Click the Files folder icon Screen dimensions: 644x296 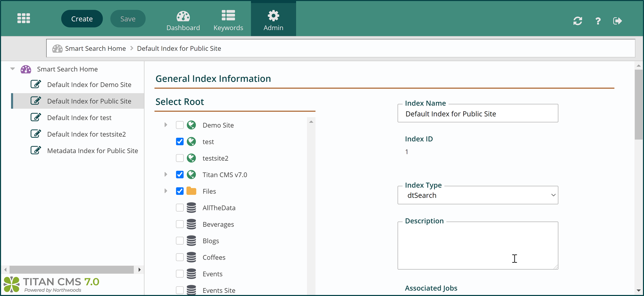point(191,191)
